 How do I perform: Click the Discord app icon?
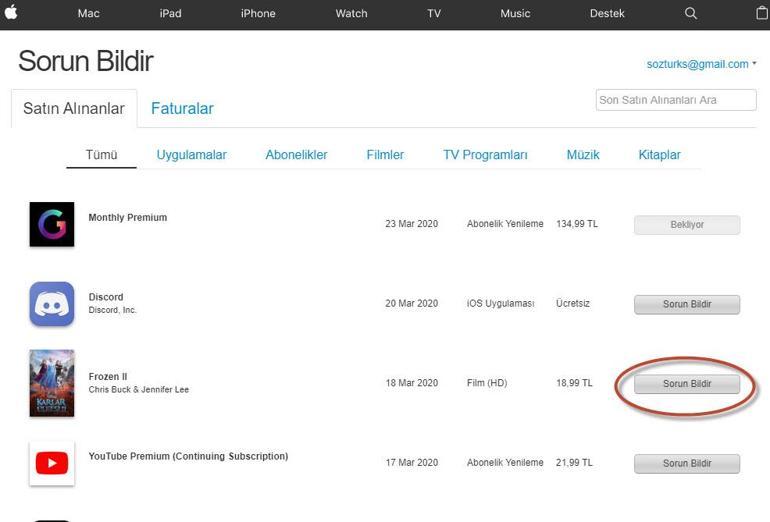tap(52, 304)
